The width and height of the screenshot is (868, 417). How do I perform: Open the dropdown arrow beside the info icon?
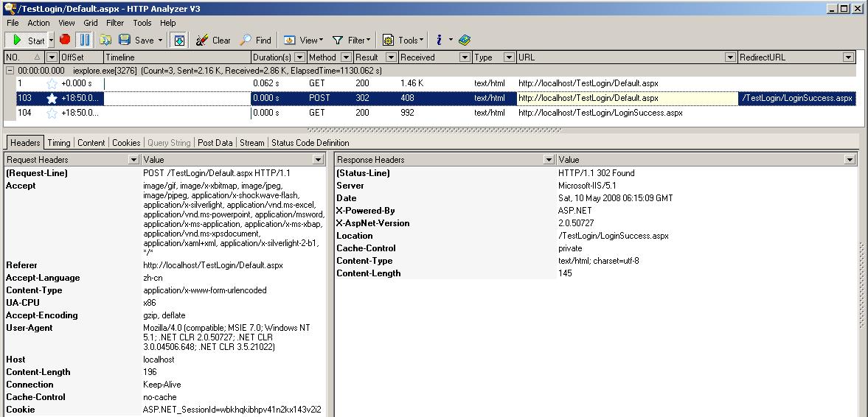[451, 40]
